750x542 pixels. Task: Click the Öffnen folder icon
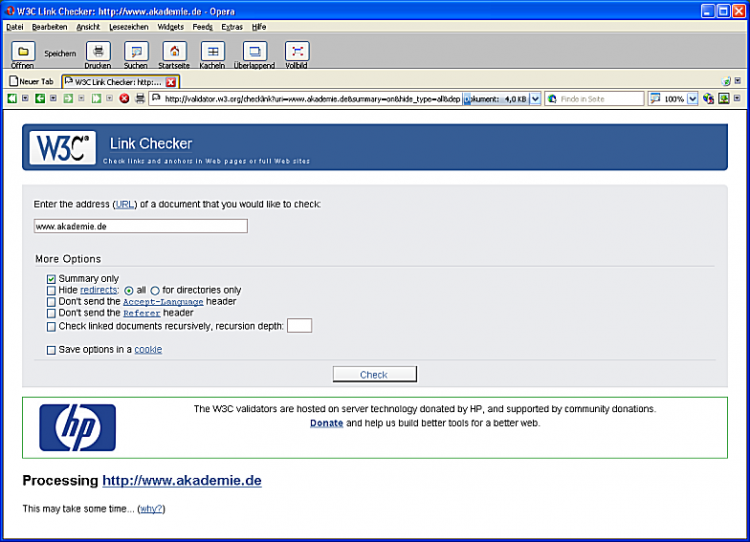[x=22, y=51]
